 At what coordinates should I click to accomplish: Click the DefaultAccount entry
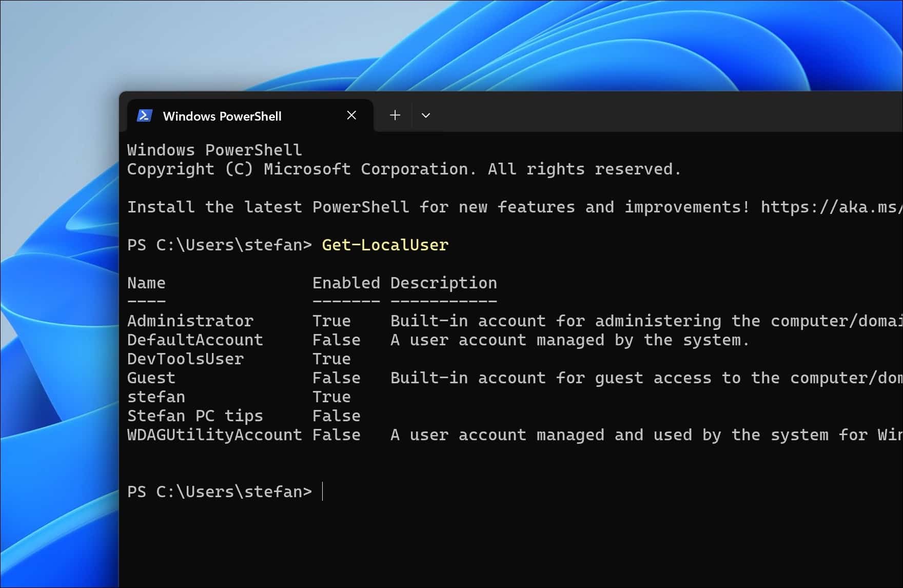pos(195,340)
